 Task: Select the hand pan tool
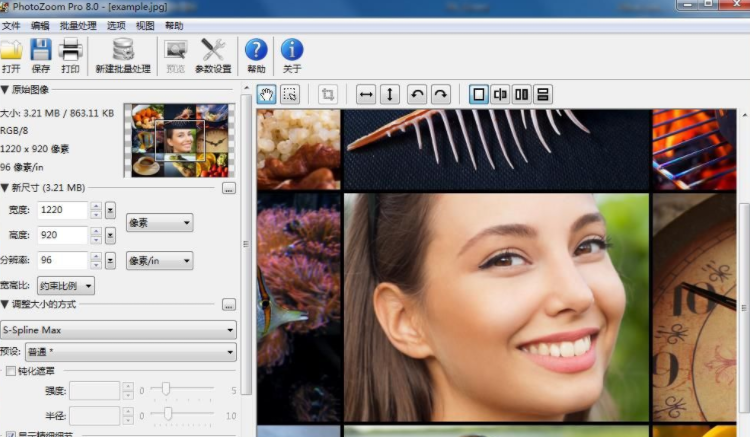coord(266,94)
